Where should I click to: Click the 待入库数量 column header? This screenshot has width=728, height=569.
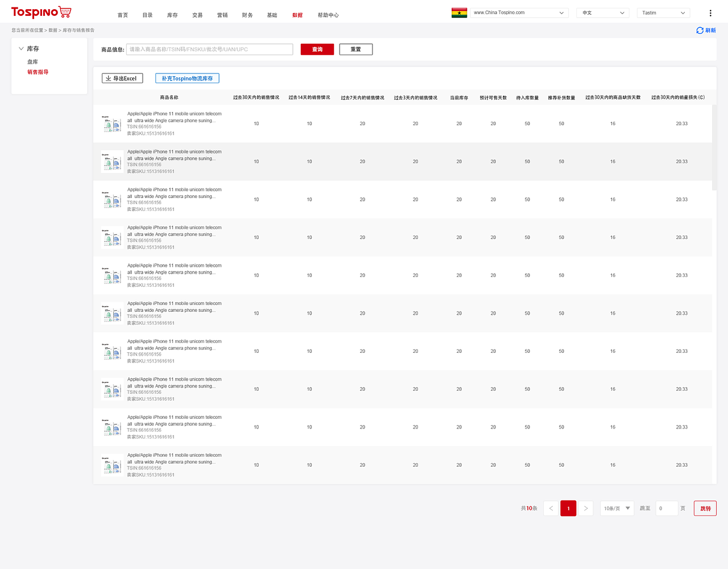pyautogui.click(x=527, y=98)
